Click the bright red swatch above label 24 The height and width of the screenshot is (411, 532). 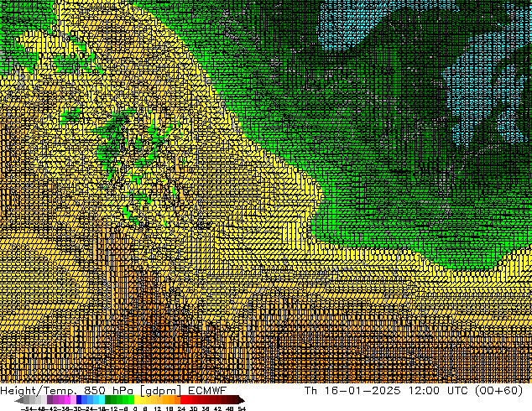183,400
